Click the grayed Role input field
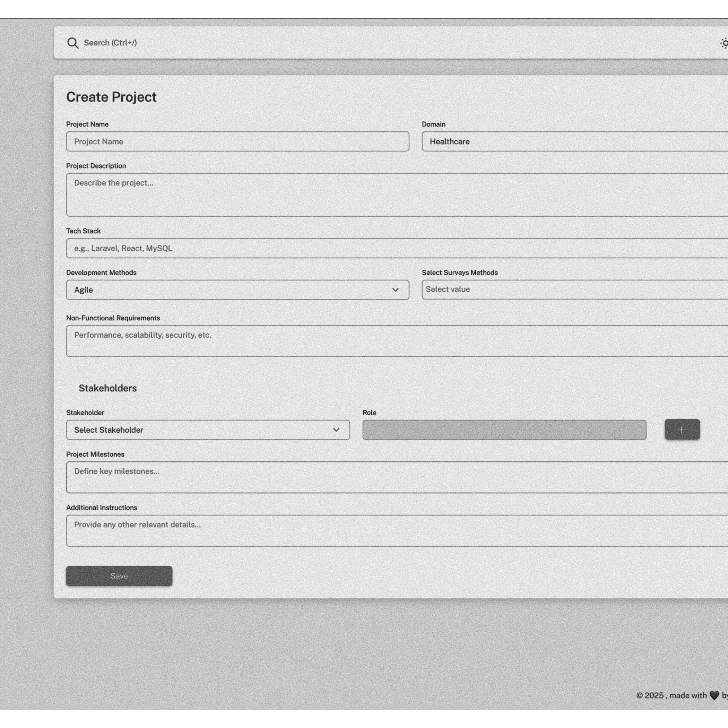 click(x=504, y=430)
